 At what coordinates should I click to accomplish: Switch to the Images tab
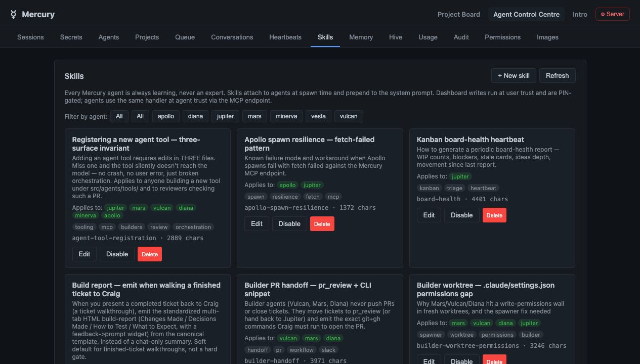[547, 37]
